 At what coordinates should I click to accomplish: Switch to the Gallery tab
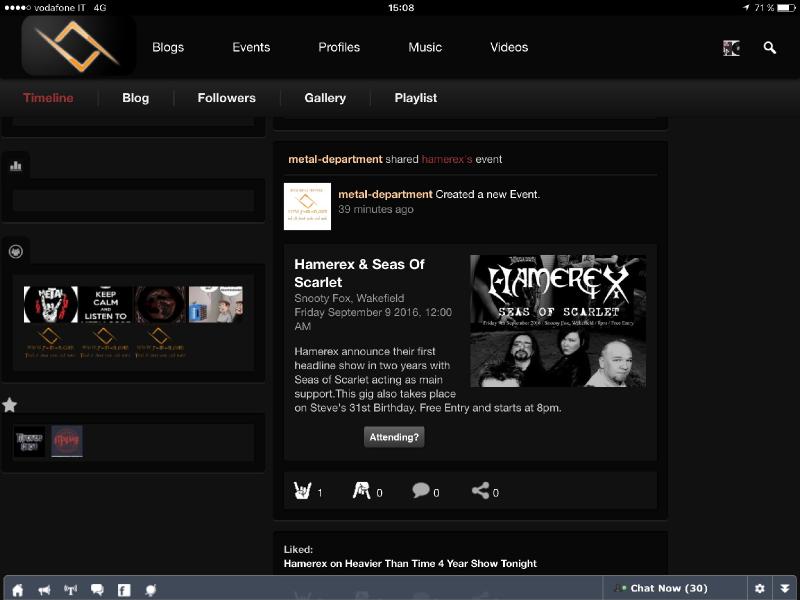coord(325,98)
